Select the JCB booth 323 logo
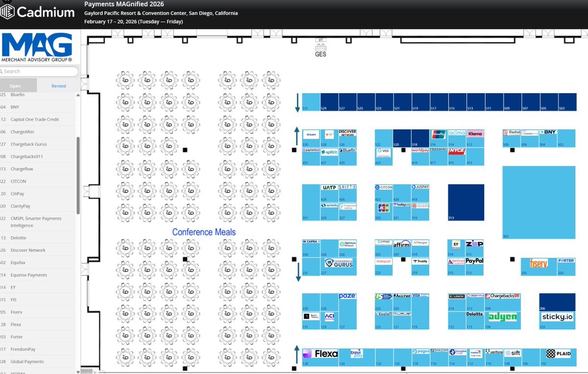 coord(384,207)
